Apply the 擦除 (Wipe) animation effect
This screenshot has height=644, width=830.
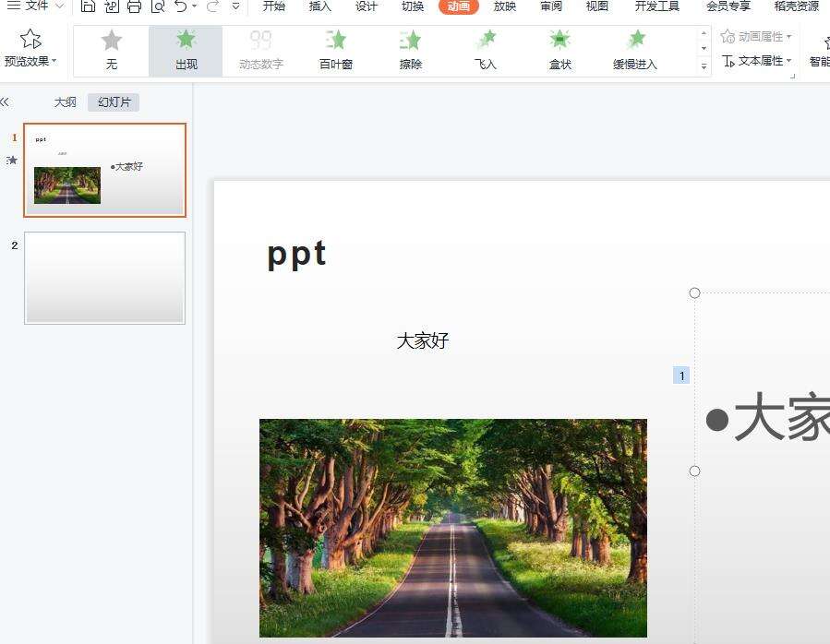pos(411,50)
